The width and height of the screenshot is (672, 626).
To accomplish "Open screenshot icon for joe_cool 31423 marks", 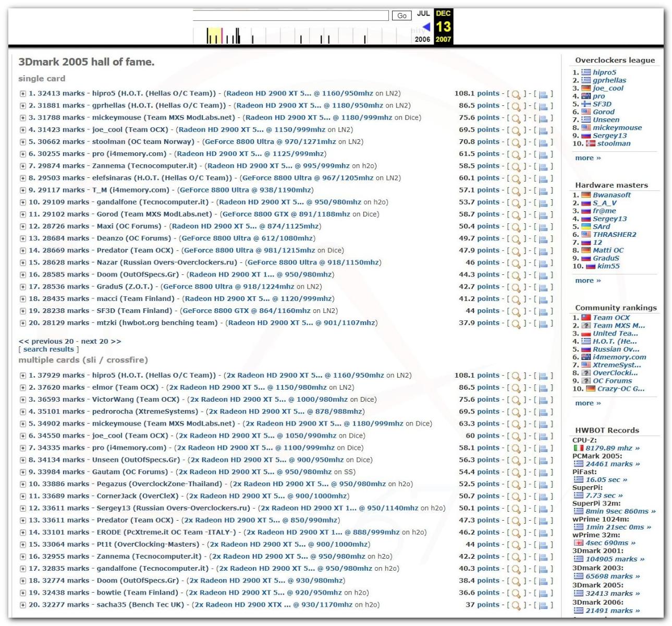I will point(543,130).
